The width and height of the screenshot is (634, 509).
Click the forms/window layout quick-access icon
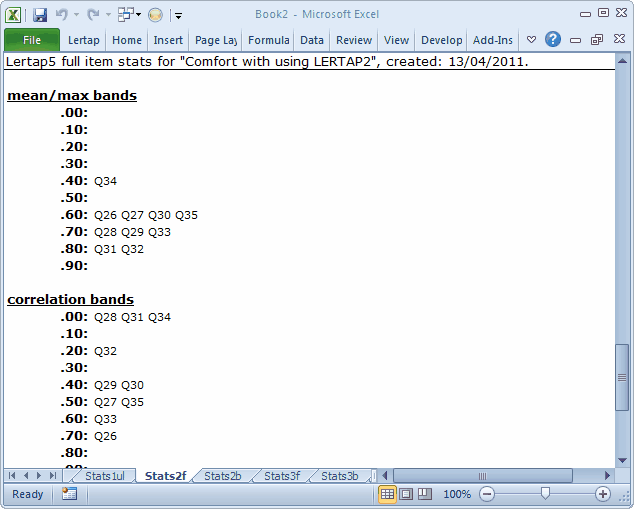click(126, 15)
